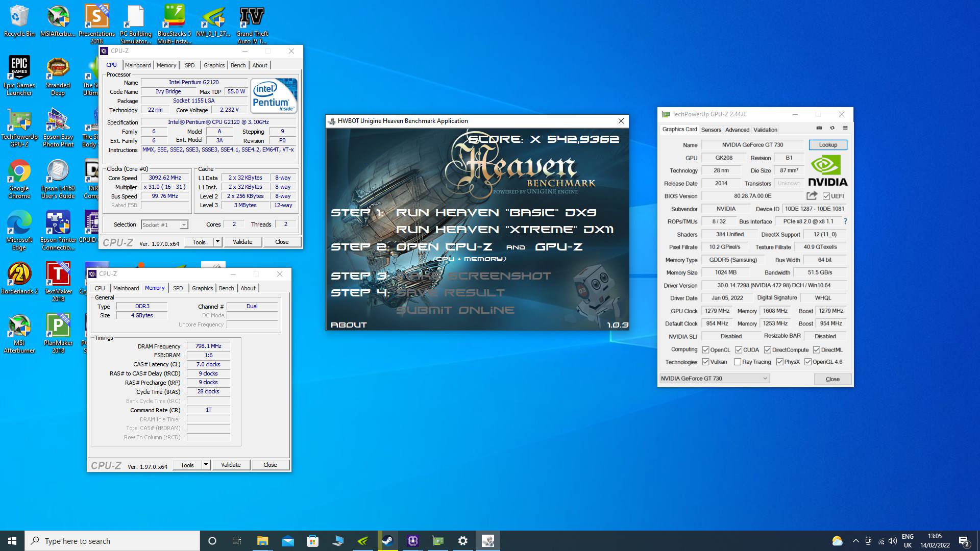The width and height of the screenshot is (980, 551).
Task: Switch to Validation tab in GPU-Z
Action: 765,130
